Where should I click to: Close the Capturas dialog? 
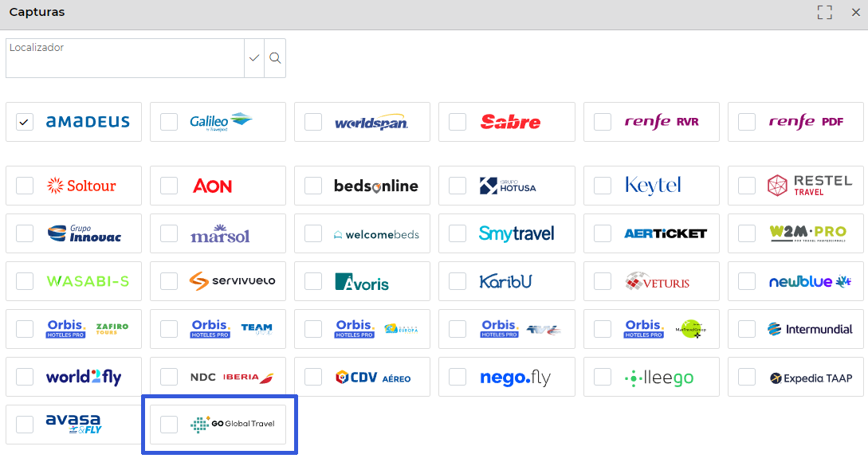click(x=856, y=12)
